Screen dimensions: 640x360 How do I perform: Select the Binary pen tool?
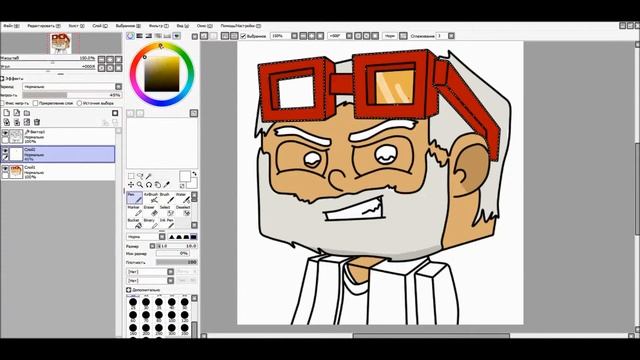click(151, 224)
